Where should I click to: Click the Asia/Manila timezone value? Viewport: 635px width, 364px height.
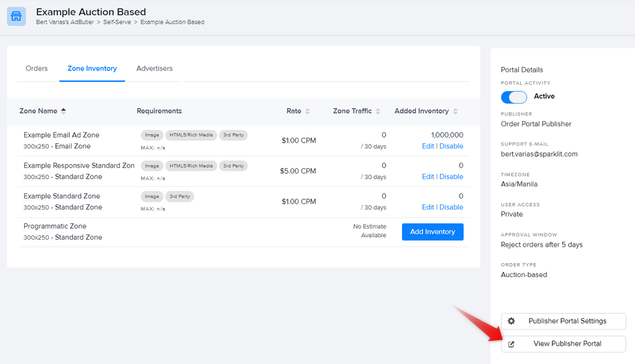[519, 184]
